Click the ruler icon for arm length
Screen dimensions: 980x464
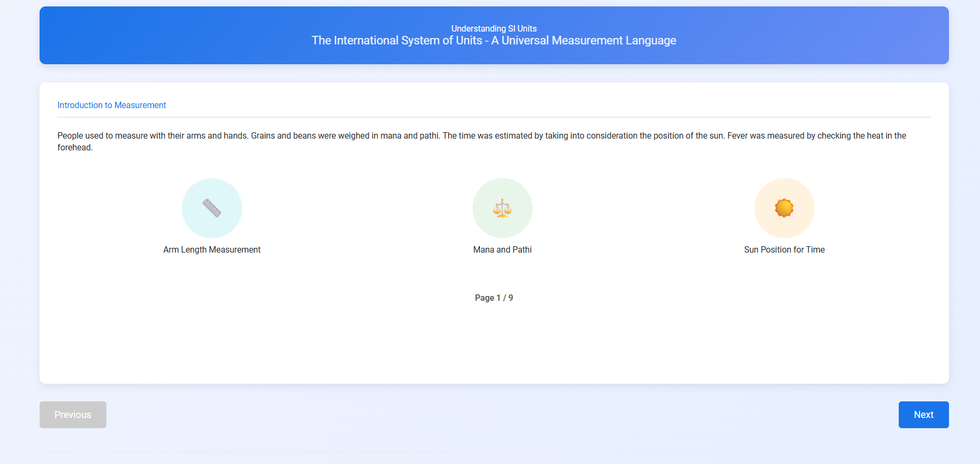pyautogui.click(x=212, y=208)
